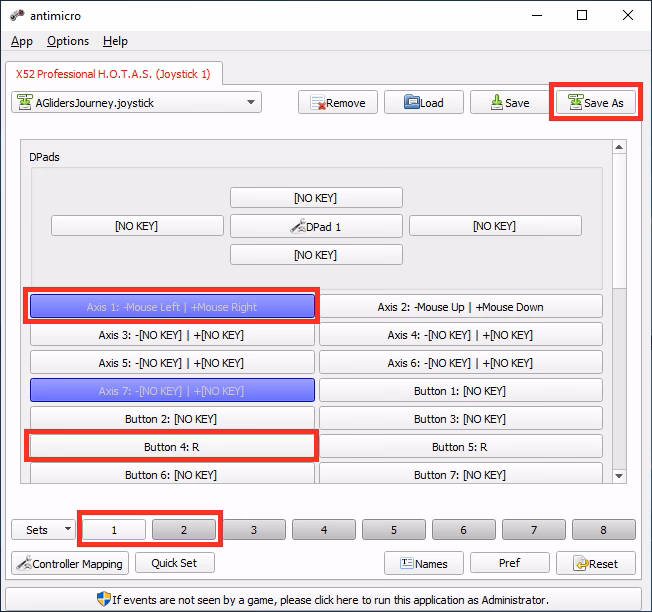Click the Save profile button

(510, 102)
